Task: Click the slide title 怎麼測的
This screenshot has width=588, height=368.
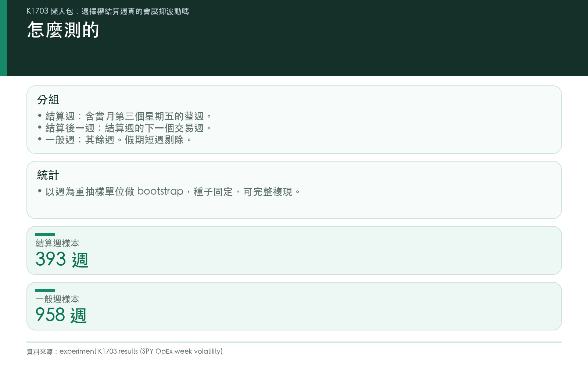Action: (x=63, y=30)
